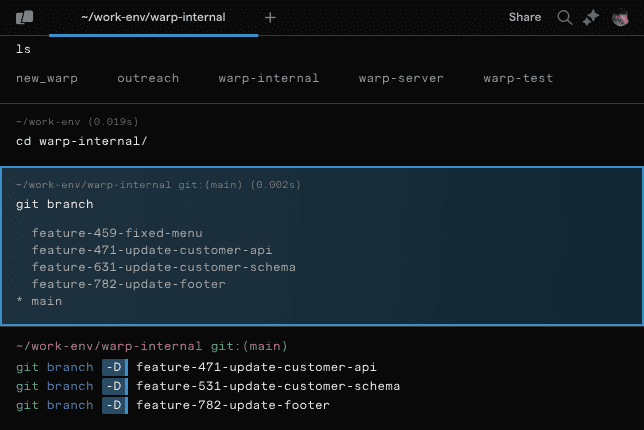The image size is (644, 430).
Task: Place cursor in feature-531-update-customer-schema delete command
Action: (268, 386)
